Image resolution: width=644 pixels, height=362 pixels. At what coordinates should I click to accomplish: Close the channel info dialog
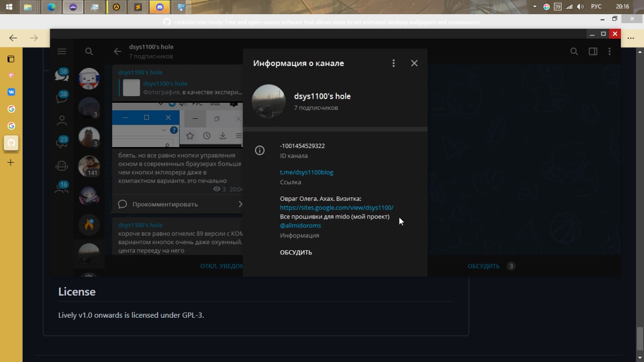pyautogui.click(x=414, y=63)
